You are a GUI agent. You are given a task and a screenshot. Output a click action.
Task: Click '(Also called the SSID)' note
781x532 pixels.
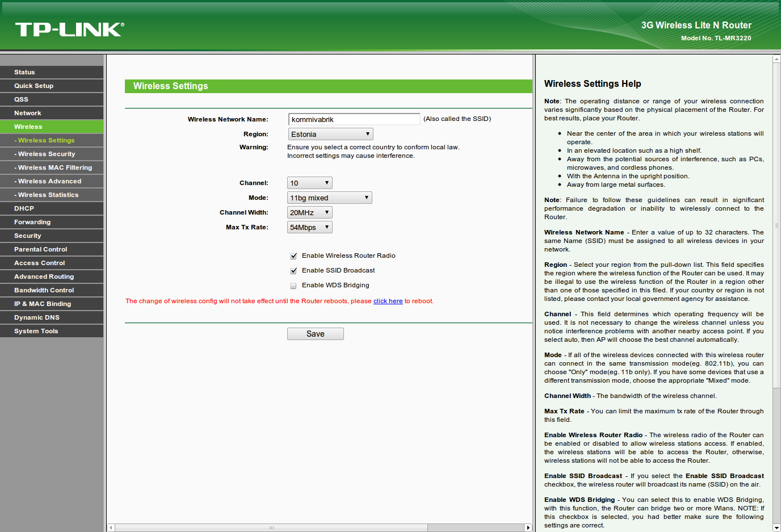pyautogui.click(x=457, y=119)
